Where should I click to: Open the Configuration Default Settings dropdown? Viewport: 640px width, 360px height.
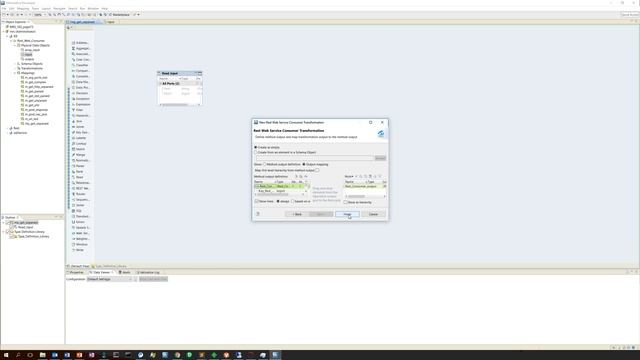pyautogui.click(x=110, y=279)
